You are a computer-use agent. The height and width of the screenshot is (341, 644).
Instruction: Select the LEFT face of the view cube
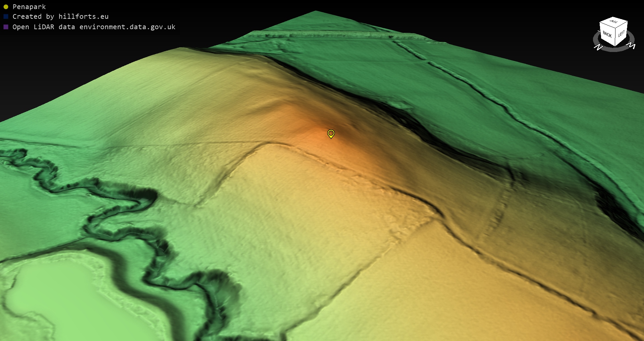(621, 34)
